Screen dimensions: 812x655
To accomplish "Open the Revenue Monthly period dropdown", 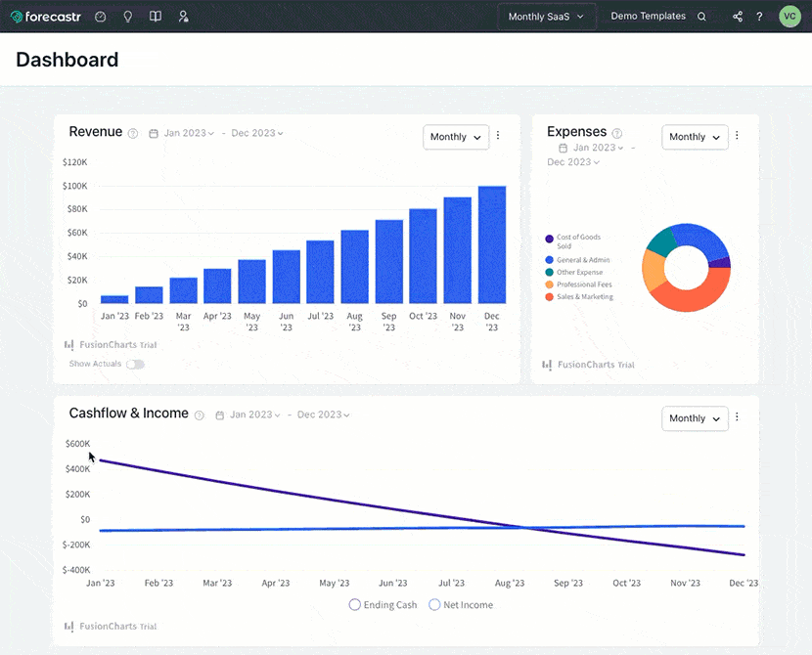I will pos(456,137).
